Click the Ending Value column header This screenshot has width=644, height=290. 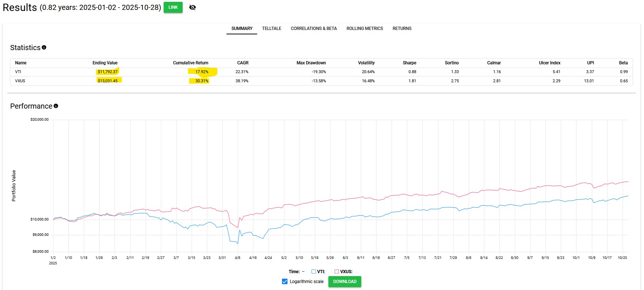[105, 63]
